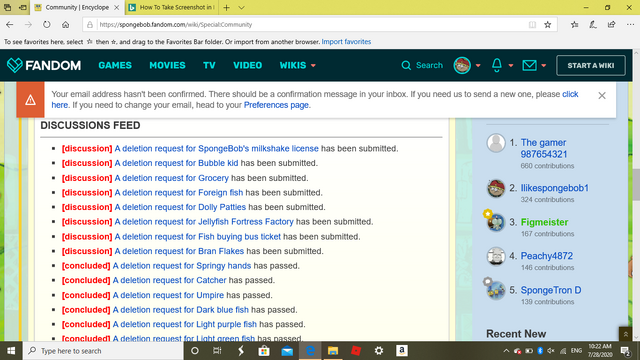Open Edge Settings and more menu
Image resolution: width=640 pixels, height=360 pixels.
click(x=630, y=24)
